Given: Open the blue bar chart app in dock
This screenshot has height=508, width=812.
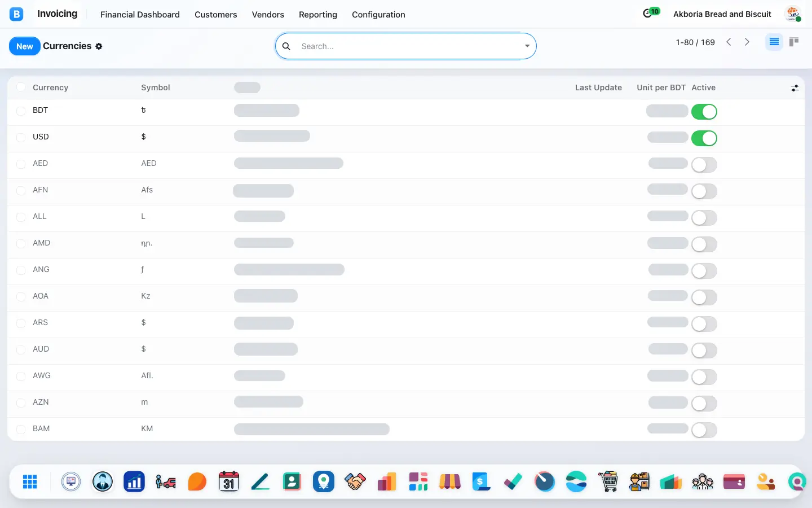Looking at the screenshot, I should coord(134,481).
